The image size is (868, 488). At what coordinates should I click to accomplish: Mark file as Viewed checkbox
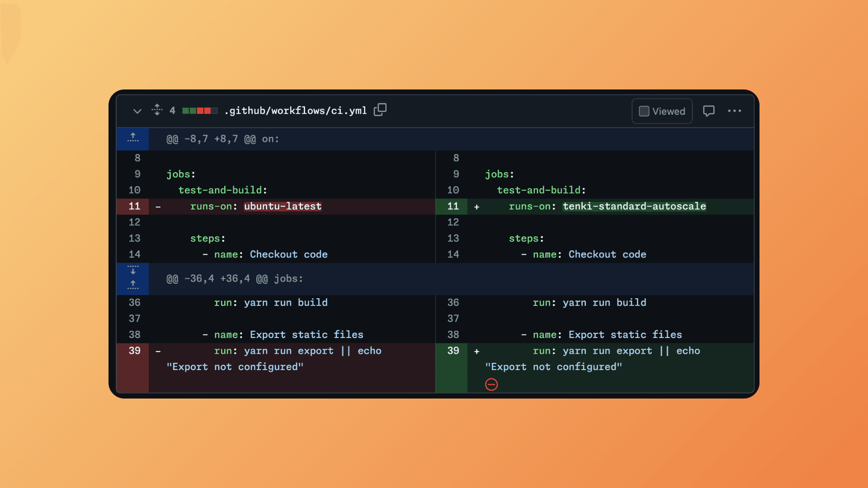(644, 111)
